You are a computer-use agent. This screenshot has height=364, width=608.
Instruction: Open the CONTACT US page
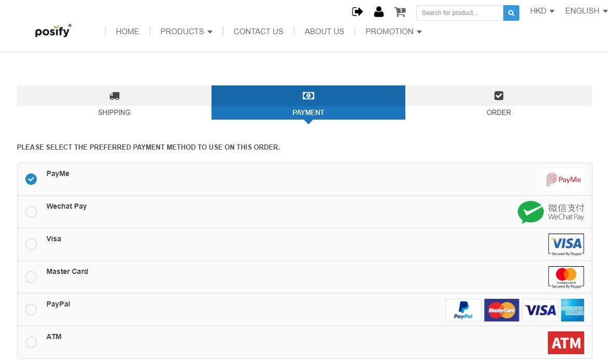[258, 32]
